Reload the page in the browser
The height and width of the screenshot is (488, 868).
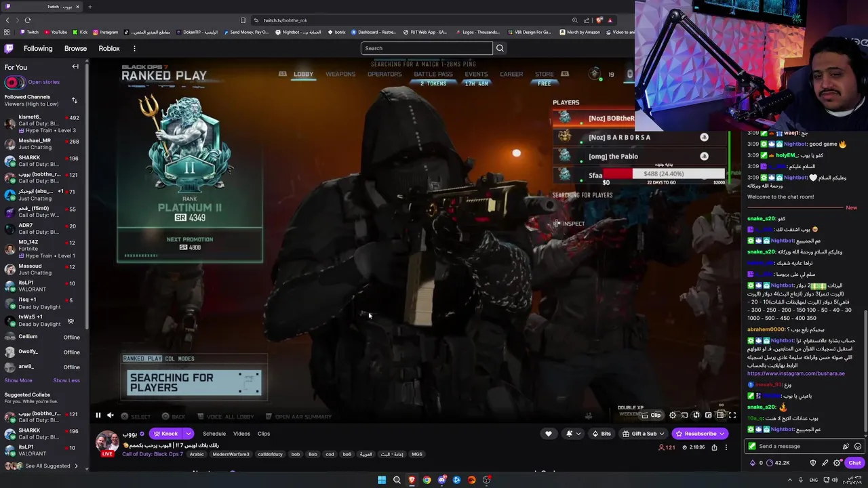[27, 20]
